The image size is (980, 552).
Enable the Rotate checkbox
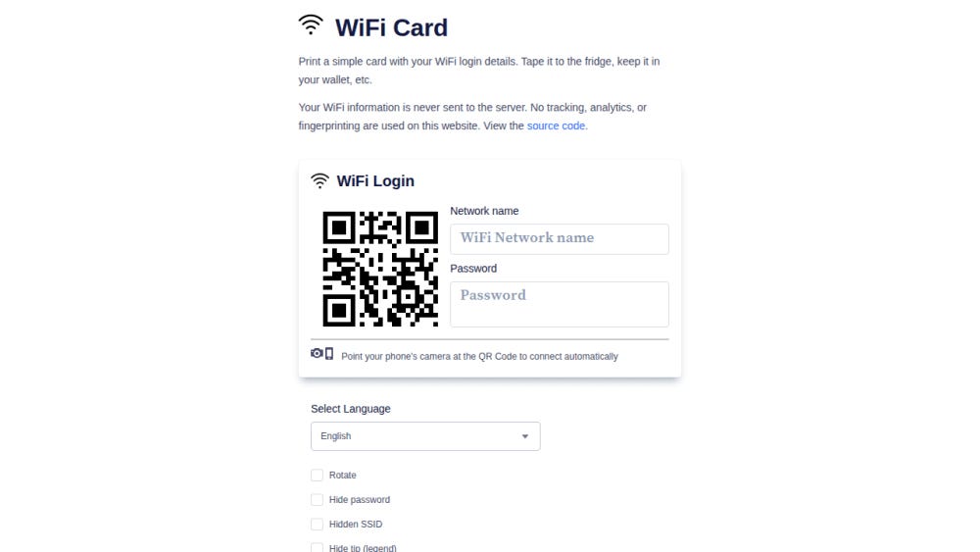[x=317, y=476]
